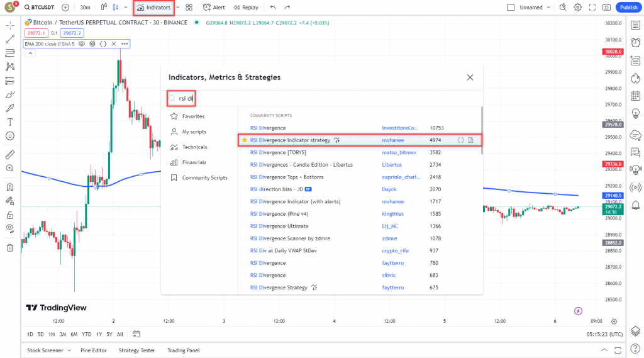Expand the bottom panel chevron

click(604, 350)
